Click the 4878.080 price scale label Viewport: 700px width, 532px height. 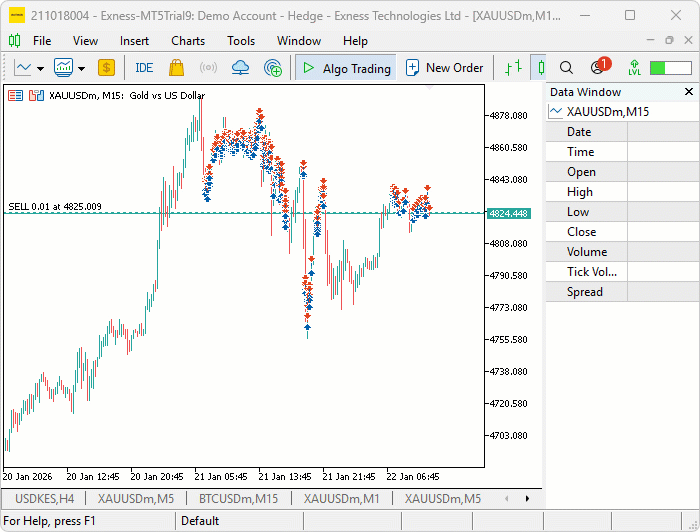click(508, 116)
